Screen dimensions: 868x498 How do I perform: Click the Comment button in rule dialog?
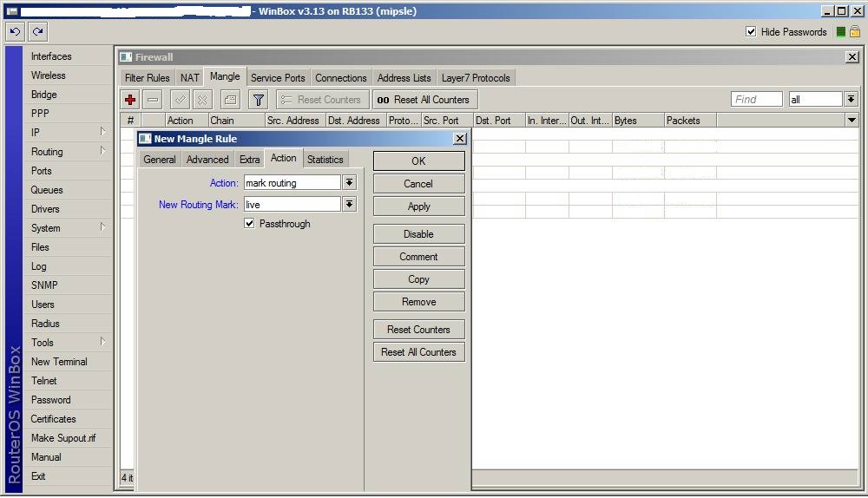click(x=419, y=257)
